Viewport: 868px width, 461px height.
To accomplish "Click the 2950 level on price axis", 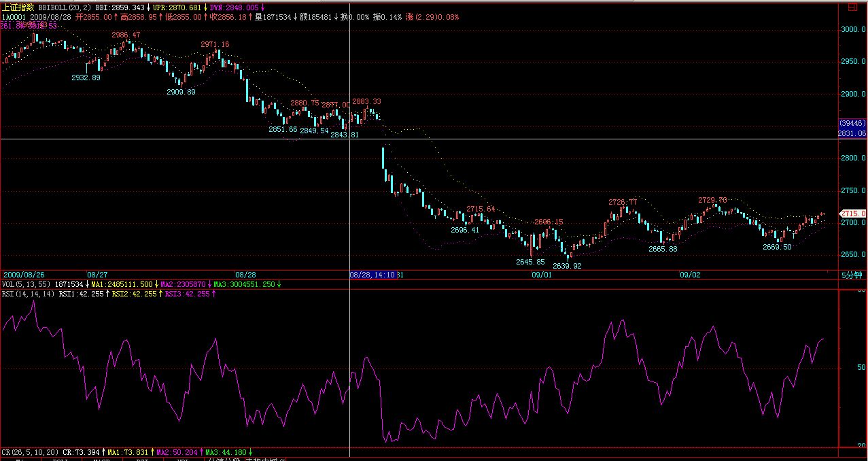I will [x=852, y=62].
